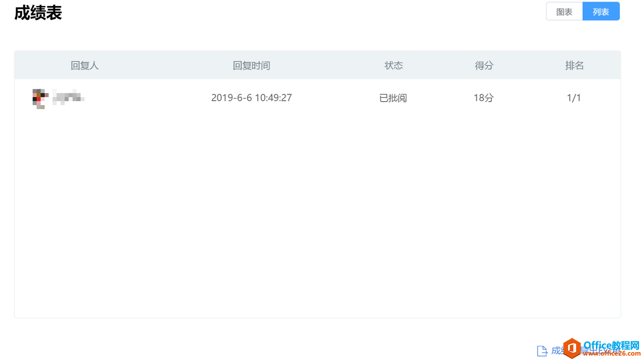
Task: Click the 状态 column header
Action: tap(394, 65)
